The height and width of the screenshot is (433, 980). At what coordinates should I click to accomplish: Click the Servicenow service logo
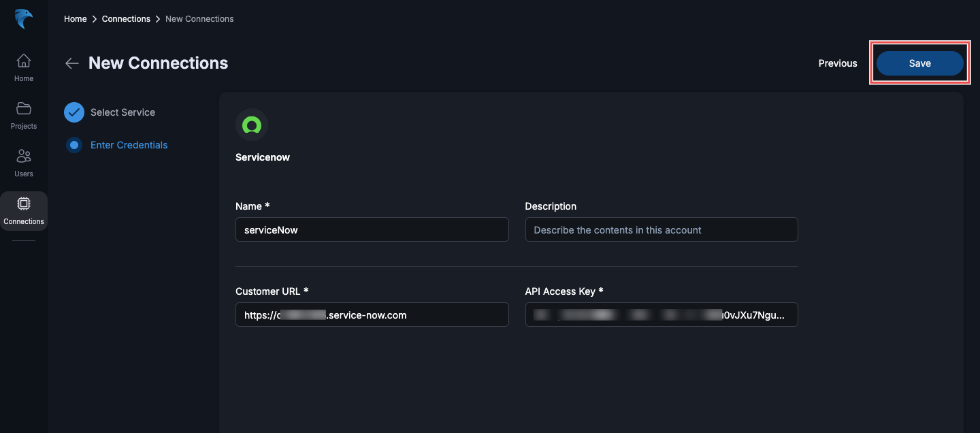252,125
